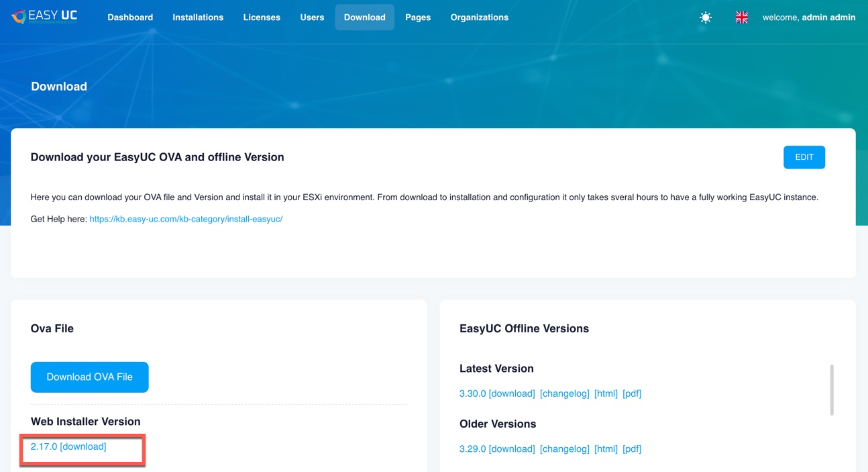Open the Licenses menu item
The image size is (868, 472).
point(262,17)
